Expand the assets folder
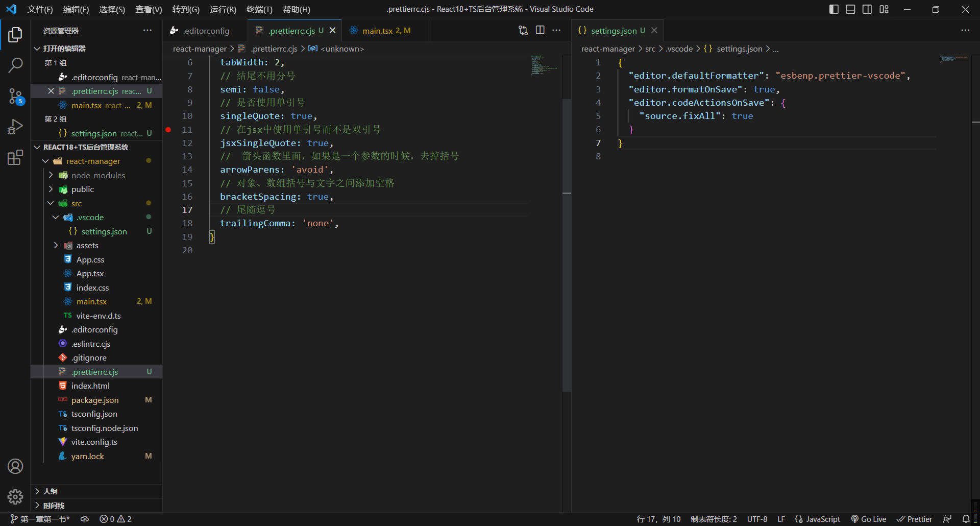Image resolution: width=980 pixels, height=526 pixels. [x=56, y=246]
